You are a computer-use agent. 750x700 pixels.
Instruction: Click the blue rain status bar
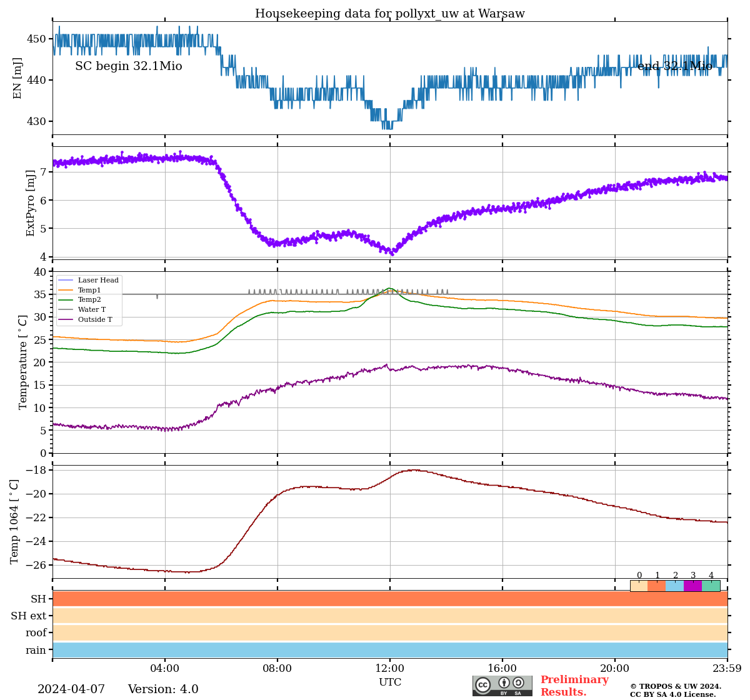(390, 650)
